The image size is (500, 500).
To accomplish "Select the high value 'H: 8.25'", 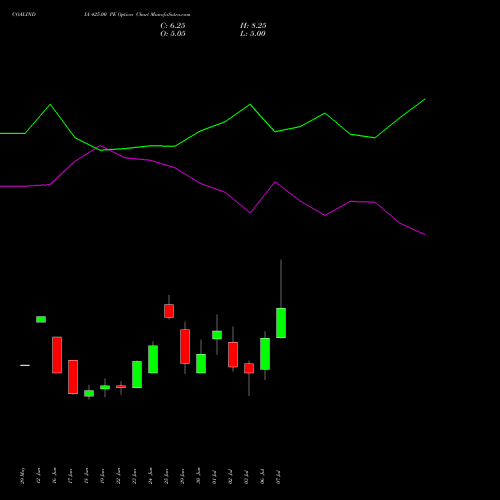I will tap(253, 26).
